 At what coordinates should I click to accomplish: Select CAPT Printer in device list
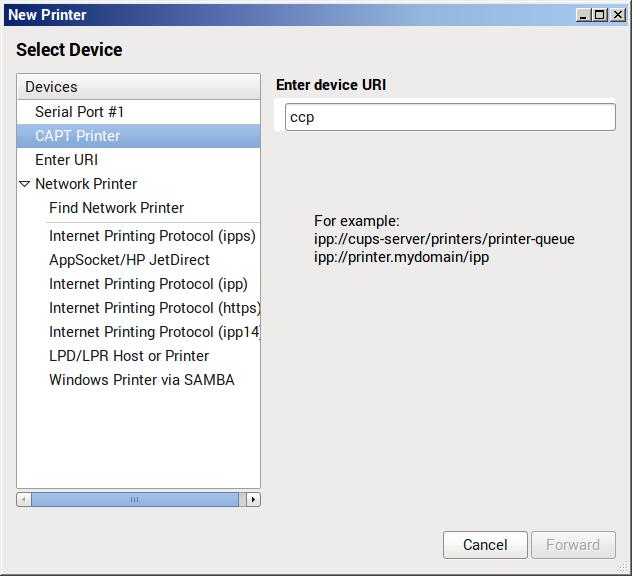tap(78, 136)
